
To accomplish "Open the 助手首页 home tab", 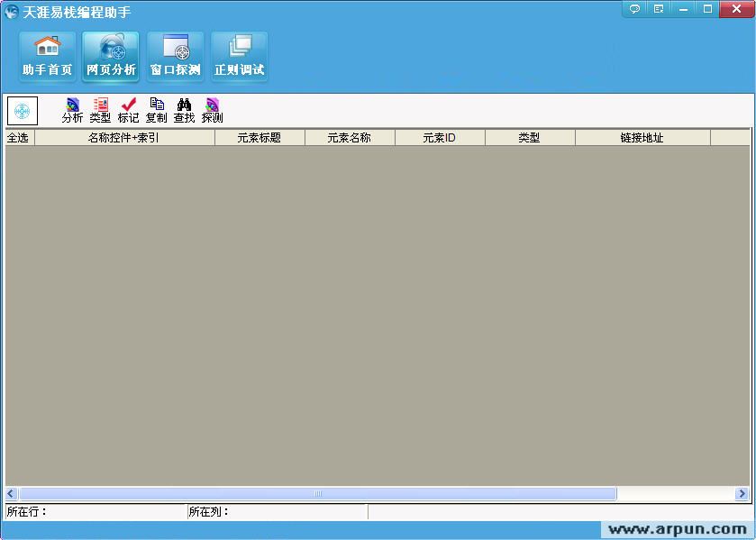I will pyautogui.click(x=47, y=57).
